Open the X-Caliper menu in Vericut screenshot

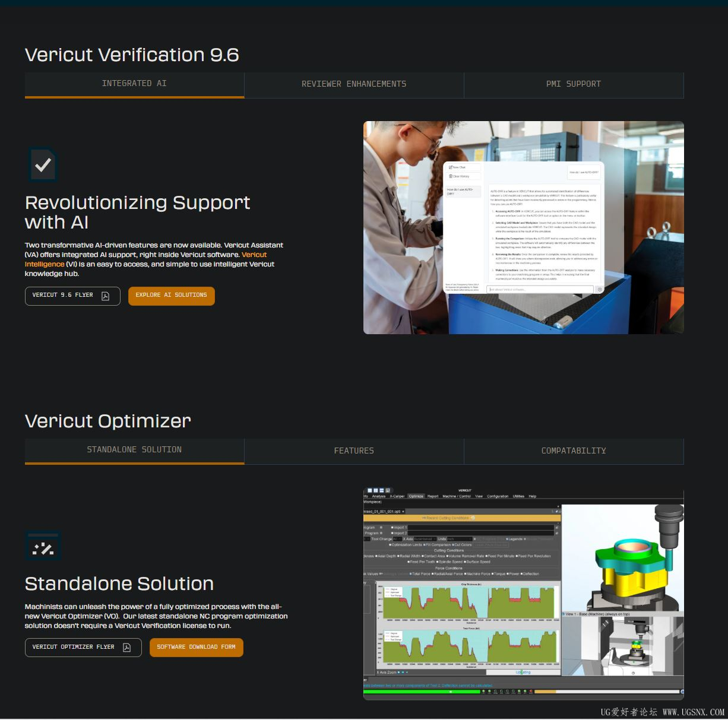pos(397,496)
